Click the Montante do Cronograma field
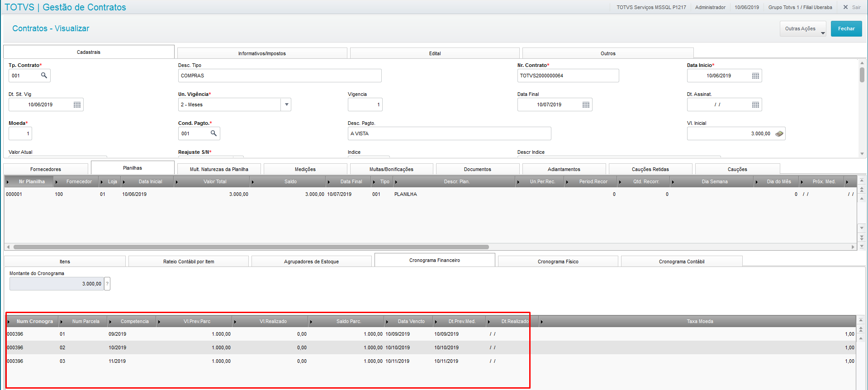The width and height of the screenshot is (868, 390). pyautogui.click(x=57, y=284)
